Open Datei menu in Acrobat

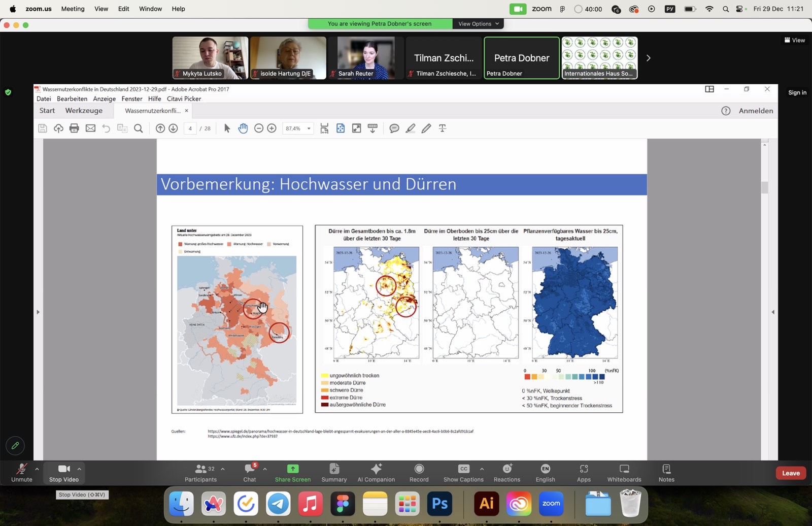(x=44, y=99)
